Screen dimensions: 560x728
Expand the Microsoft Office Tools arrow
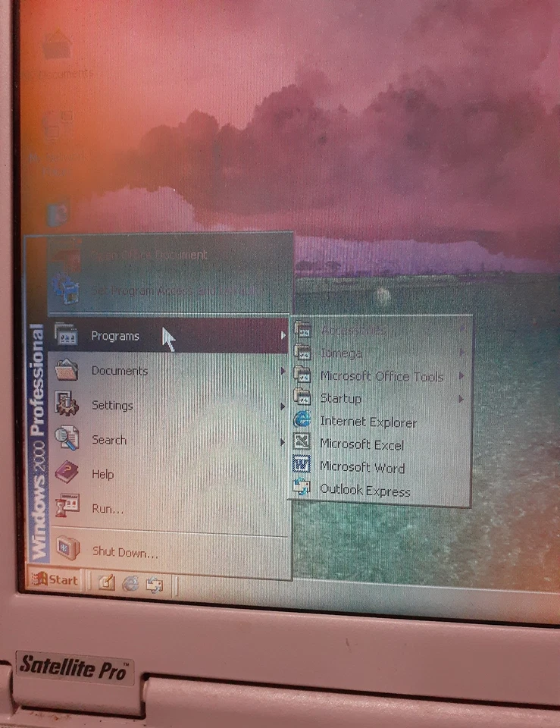coord(461,375)
